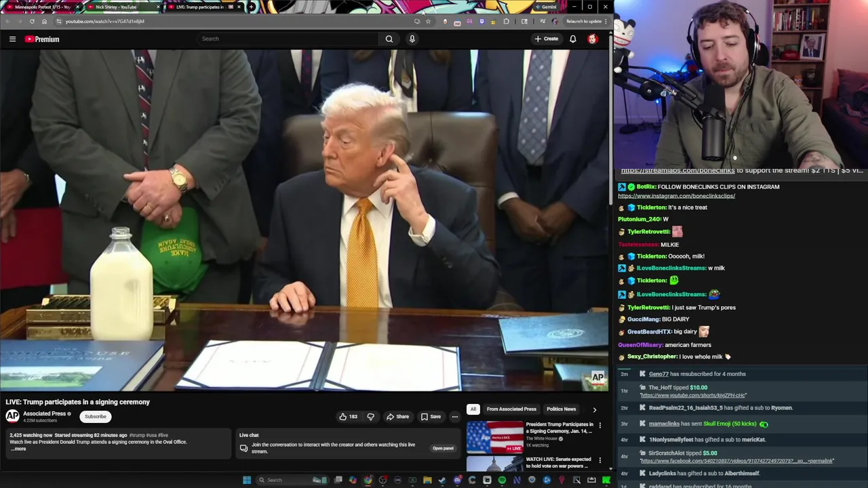Click the YouTube search input field
The height and width of the screenshot is (488, 868).
point(288,39)
